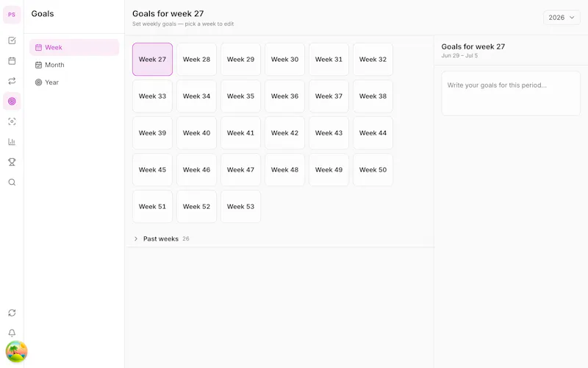The width and height of the screenshot is (588, 368).
Task: Select Week 53 tile
Action: click(241, 207)
